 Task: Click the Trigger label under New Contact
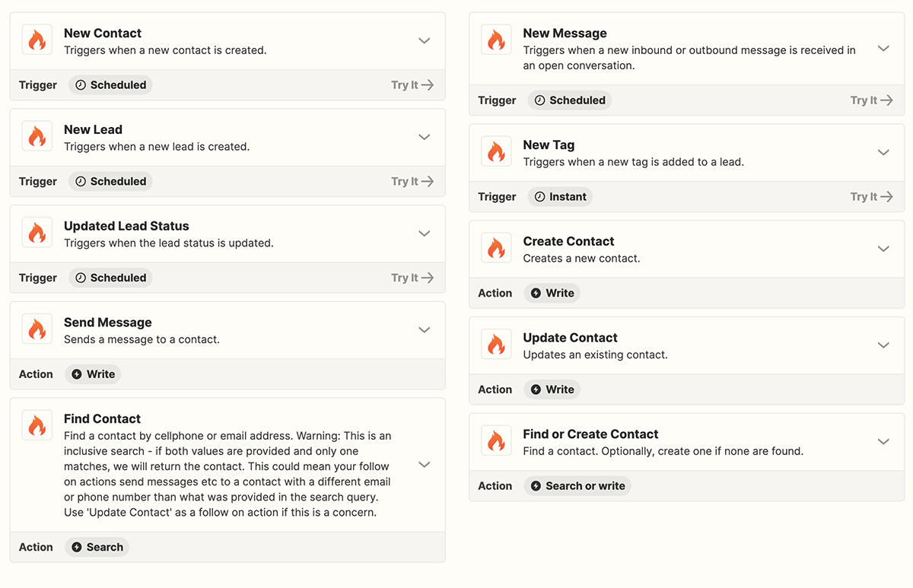point(38,85)
